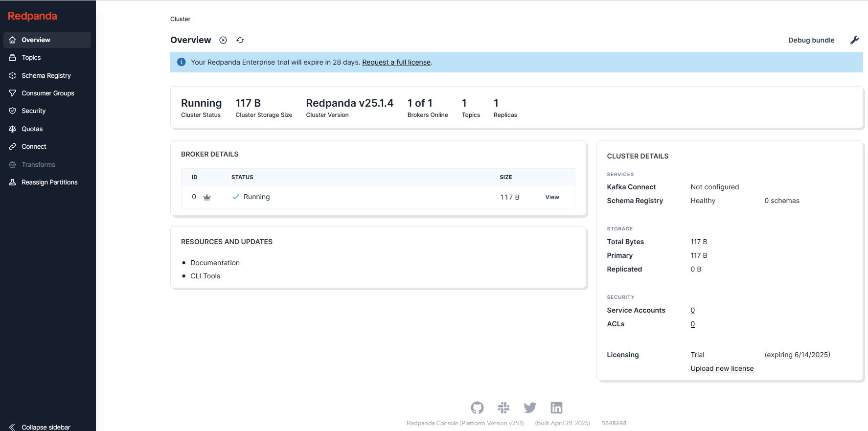The width and height of the screenshot is (868, 431).
Task: Click the Replicated 0 B value
Action: pyautogui.click(x=696, y=269)
